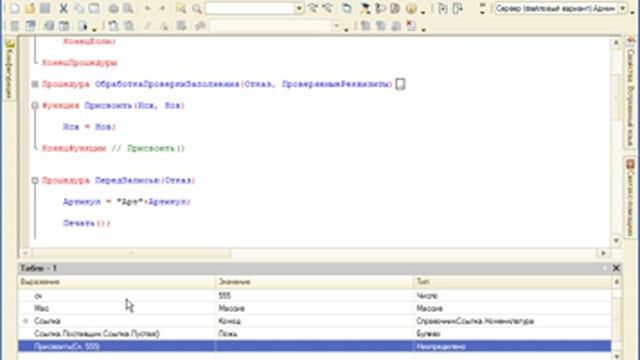Click the Выражение column header
This screenshot has width=640, height=360.
click(117, 282)
